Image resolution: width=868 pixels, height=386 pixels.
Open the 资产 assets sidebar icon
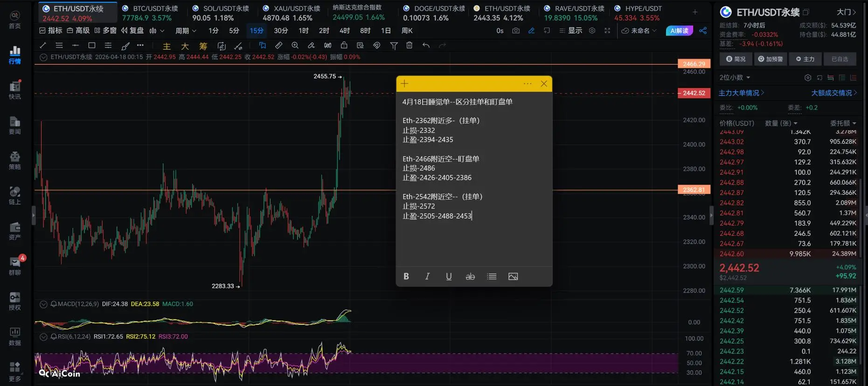15,231
